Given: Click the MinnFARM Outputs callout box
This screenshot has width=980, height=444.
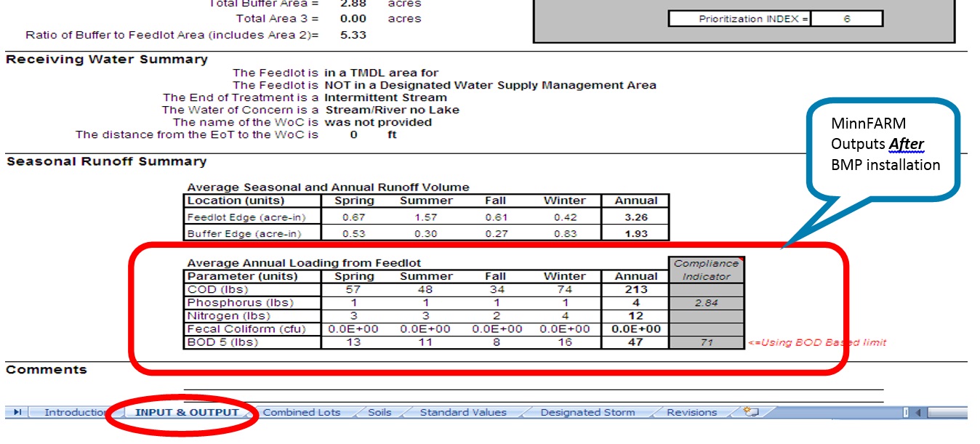Looking at the screenshot, I should [885, 144].
